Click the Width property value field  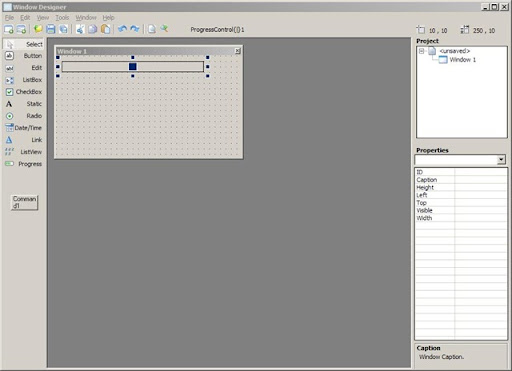click(480, 218)
